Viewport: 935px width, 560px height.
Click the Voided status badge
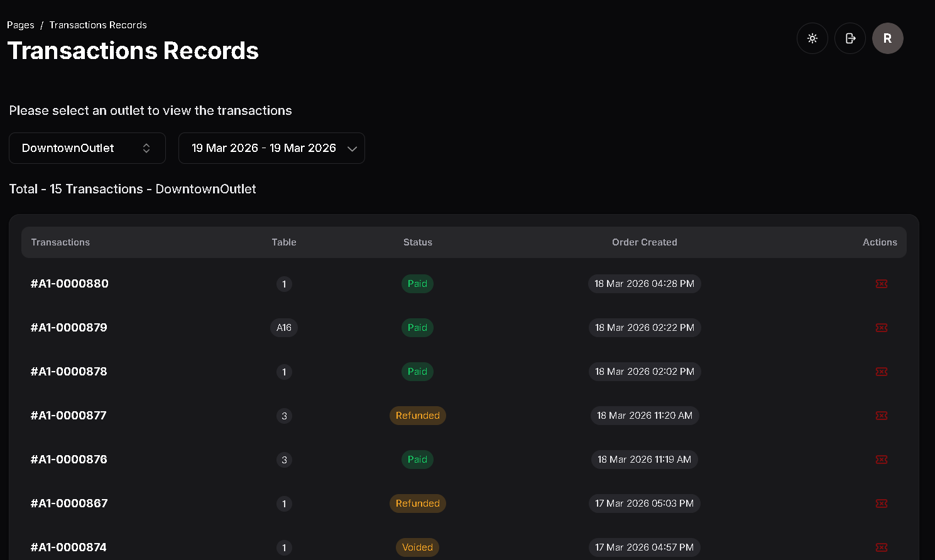click(417, 547)
